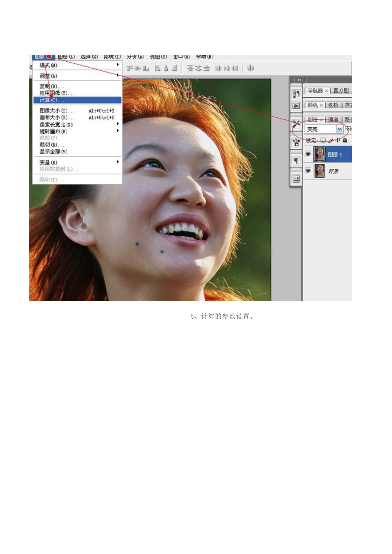Viewport: 392px width, 554px height.
Task: Open the Brushes panel icon in dock
Action: pyautogui.click(x=296, y=143)
